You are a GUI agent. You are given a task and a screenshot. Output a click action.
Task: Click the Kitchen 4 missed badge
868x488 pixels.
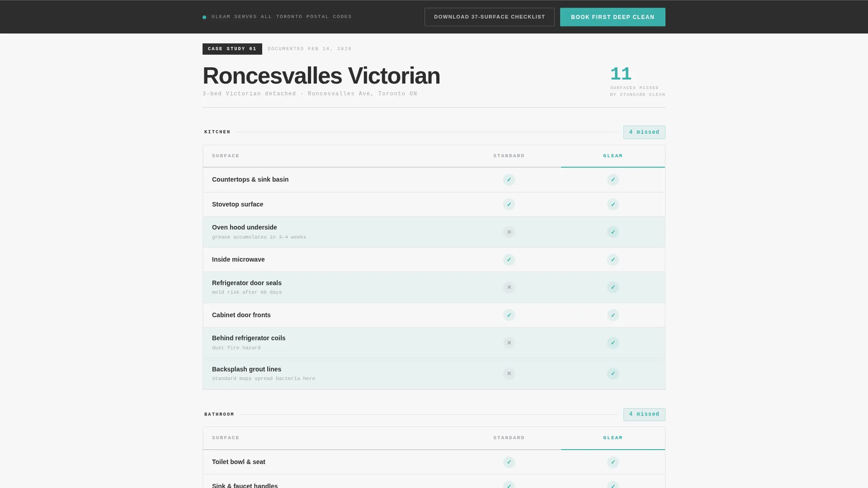(644, 132)
